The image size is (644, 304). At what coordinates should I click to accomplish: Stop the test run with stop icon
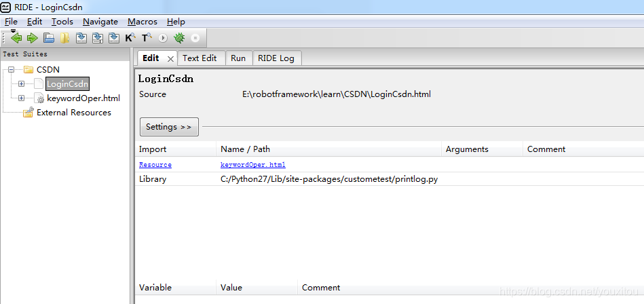(195, 38)
